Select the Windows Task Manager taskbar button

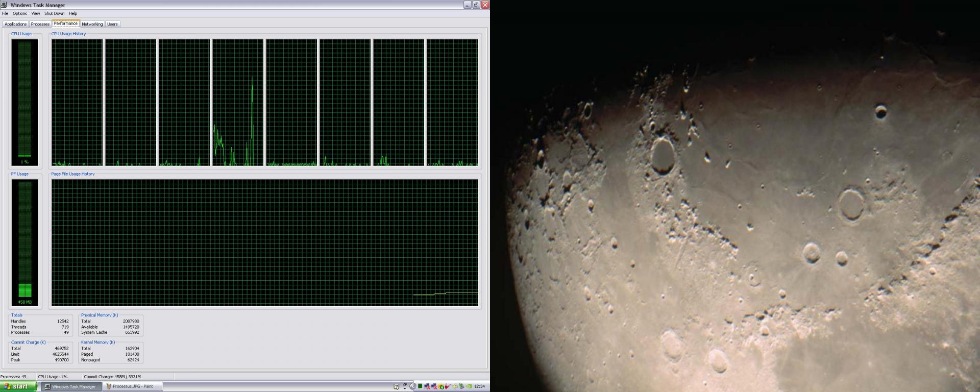click(x=70, y=386)
